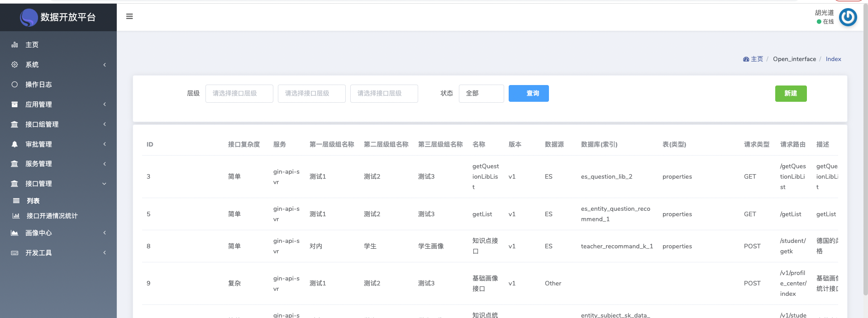The width and height of the screenshot is (868, 318).
Task: Click the 对内 group cell
Action: (316, 246)
